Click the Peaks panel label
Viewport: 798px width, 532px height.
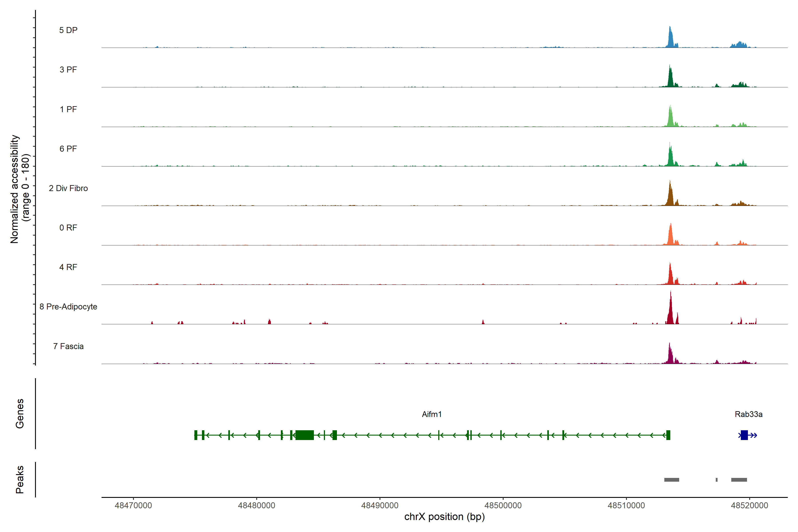pyautogui.click(x=20, y=479)
